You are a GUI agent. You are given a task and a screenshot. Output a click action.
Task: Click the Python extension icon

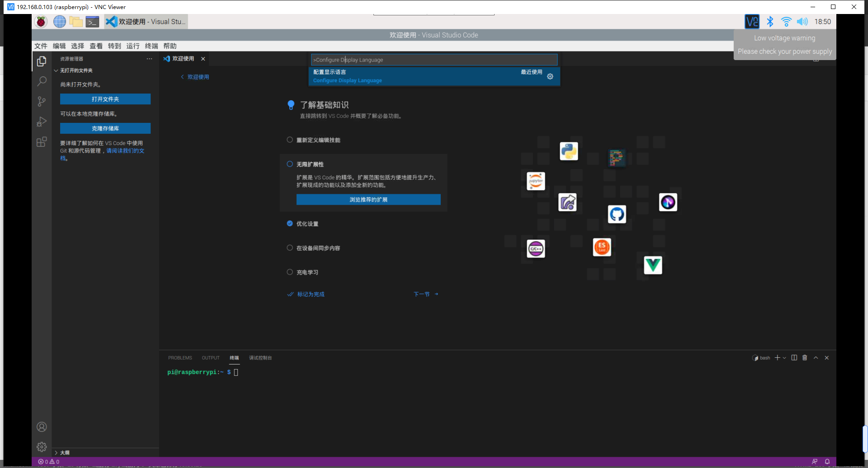coord(569,151)
